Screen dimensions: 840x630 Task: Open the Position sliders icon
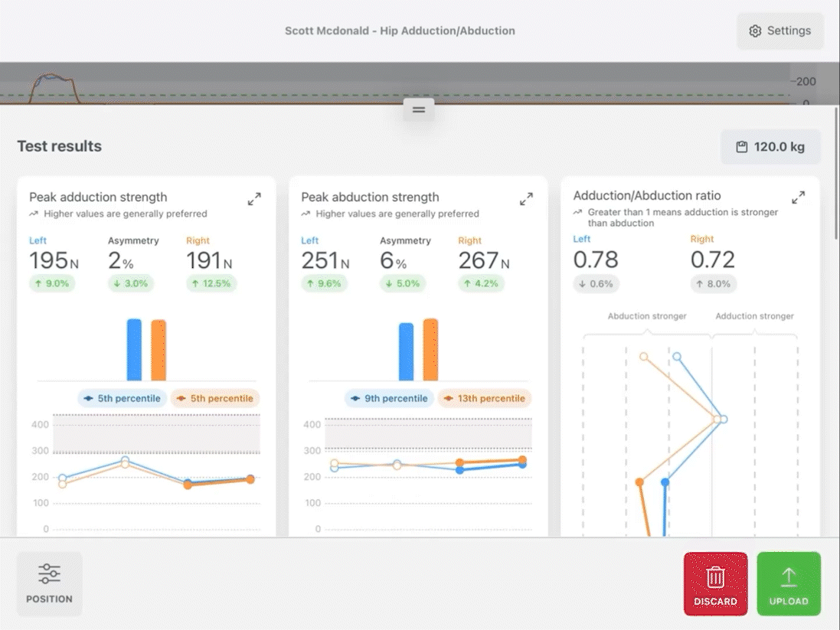49,574
